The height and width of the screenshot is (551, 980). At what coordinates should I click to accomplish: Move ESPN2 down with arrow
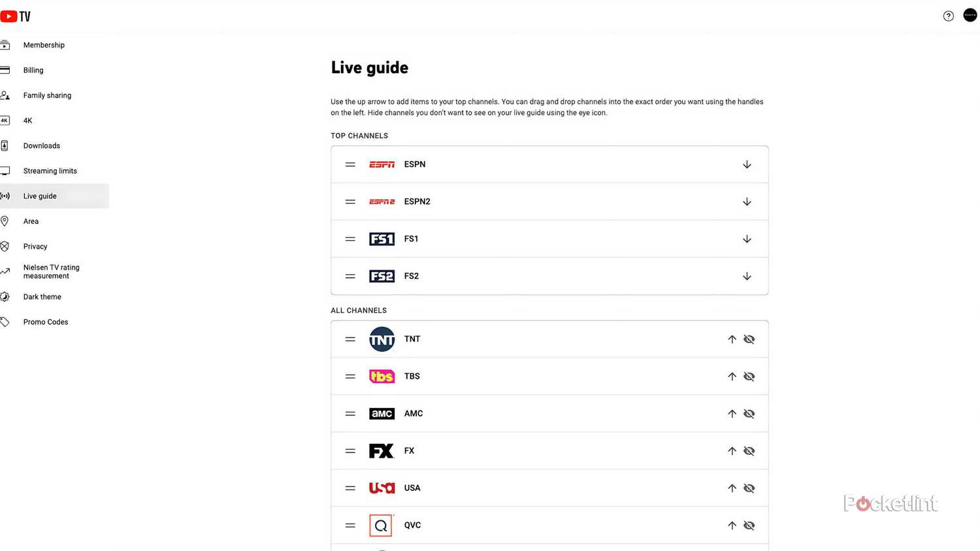point(747,201)
